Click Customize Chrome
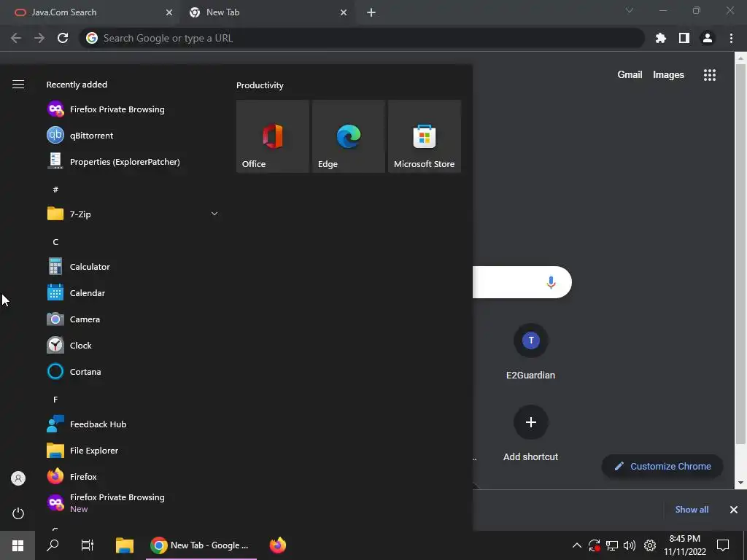This screenshot has width=747, height=560. pos(662,466)
